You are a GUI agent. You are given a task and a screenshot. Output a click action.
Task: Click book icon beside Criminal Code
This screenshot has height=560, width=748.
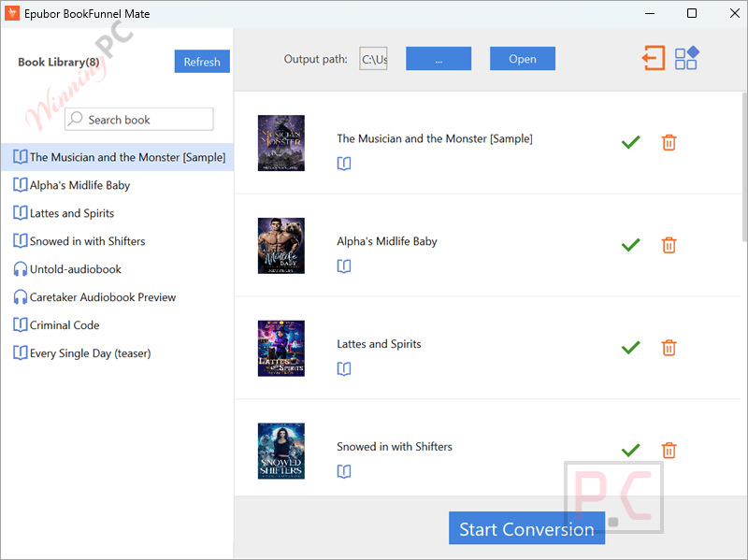click(x=20, y=324)
